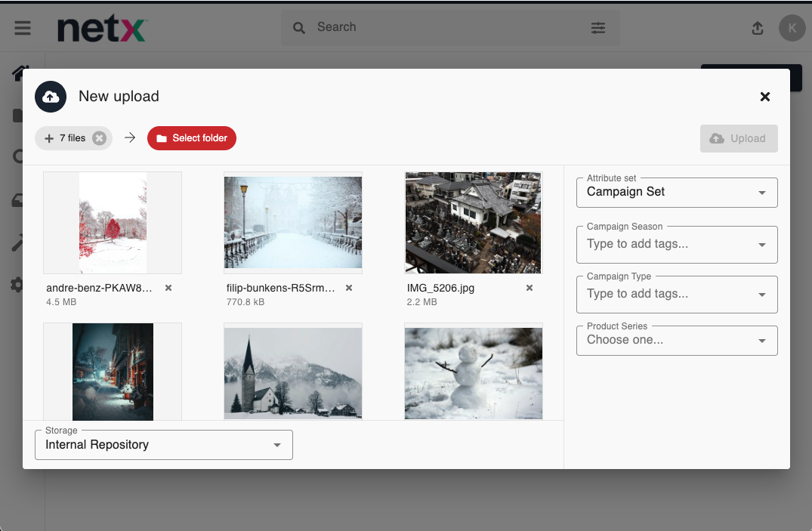The image size is (812, 531).
Task: Add more files via 7 files chip
Action: point(64,138)
